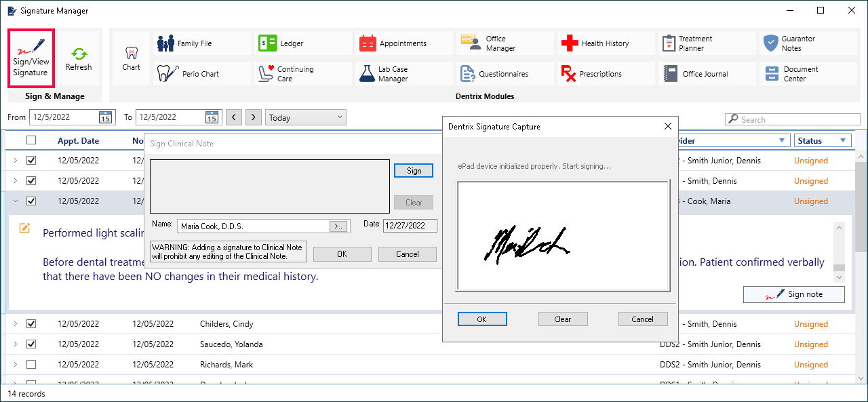Viewport: 868px width, 402px height.
Task: Sort by the Appt. Date column header
Action: click(78, 141)
